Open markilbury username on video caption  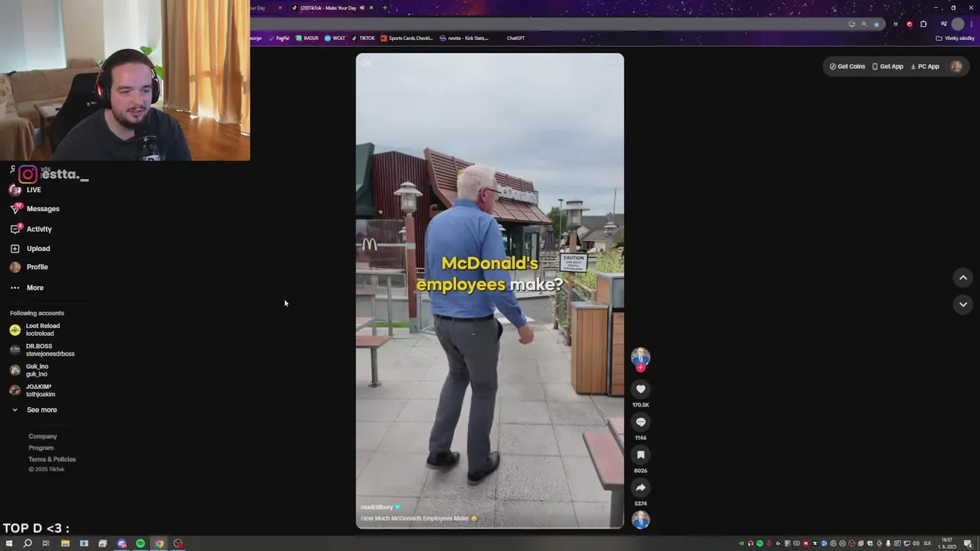pyautogui.click(x=376, y=507)
